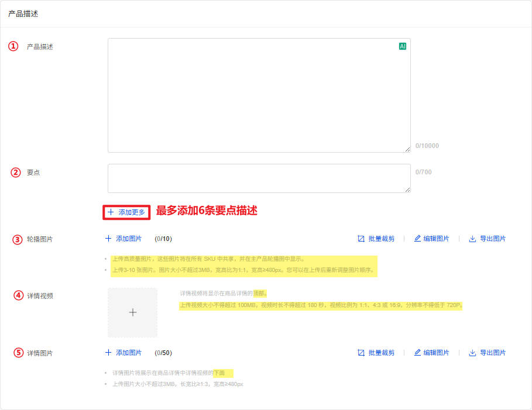
Task: Click the green AI icon in description box
Action: 403,46
